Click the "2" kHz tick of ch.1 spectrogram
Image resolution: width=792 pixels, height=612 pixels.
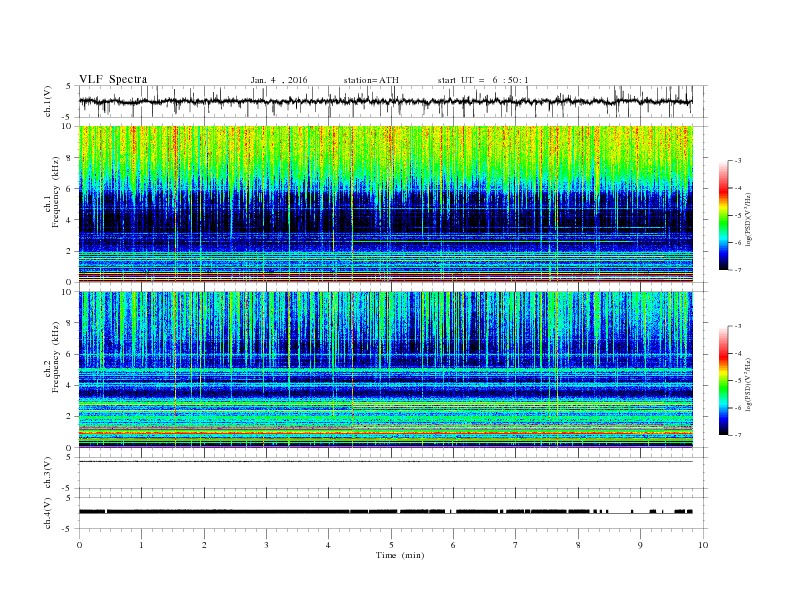(70, 251)
